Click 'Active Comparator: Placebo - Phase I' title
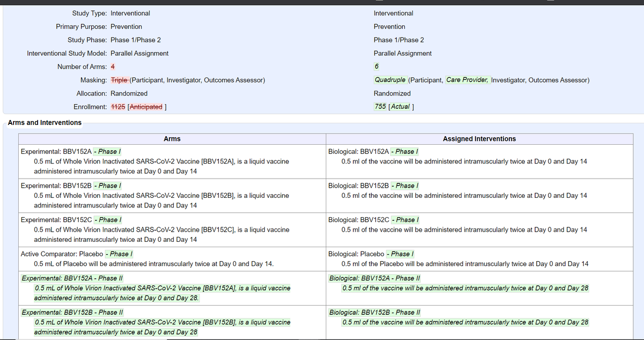 coord(77,254)
